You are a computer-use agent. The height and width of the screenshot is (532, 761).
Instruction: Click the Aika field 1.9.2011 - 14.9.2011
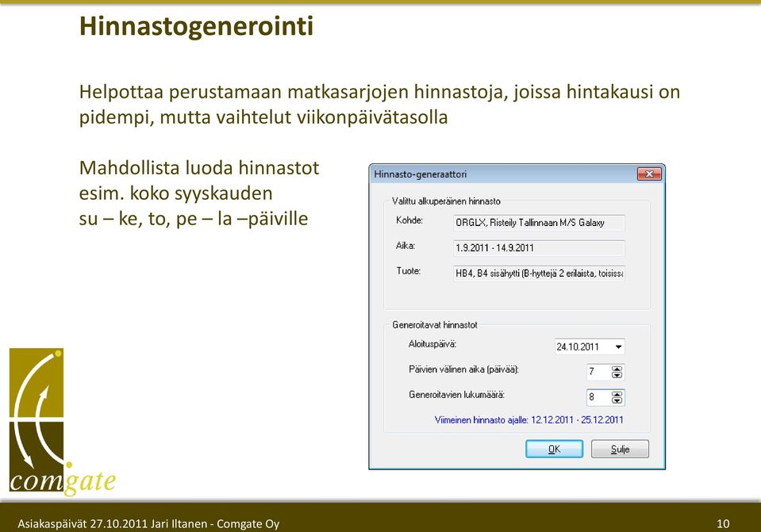(539, 248)
